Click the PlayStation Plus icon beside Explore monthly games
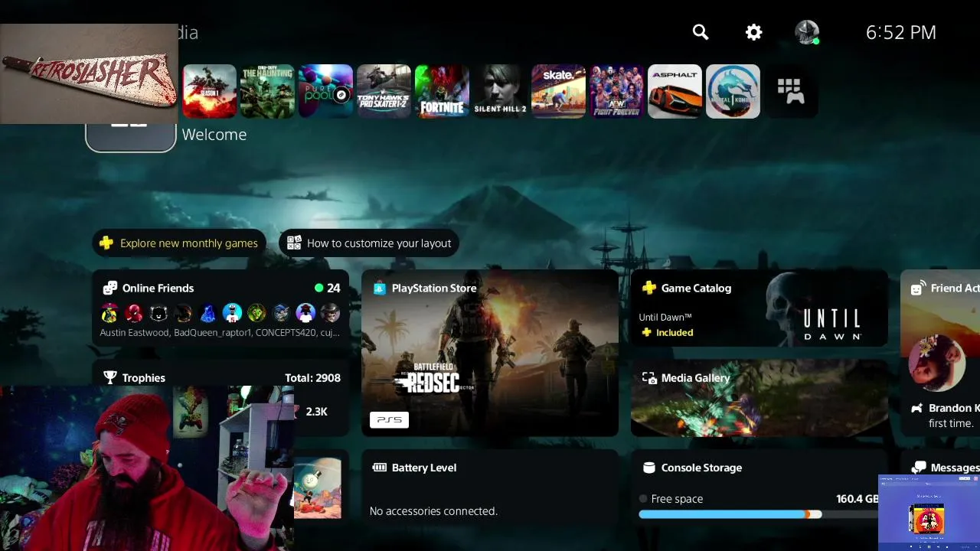 106,243
